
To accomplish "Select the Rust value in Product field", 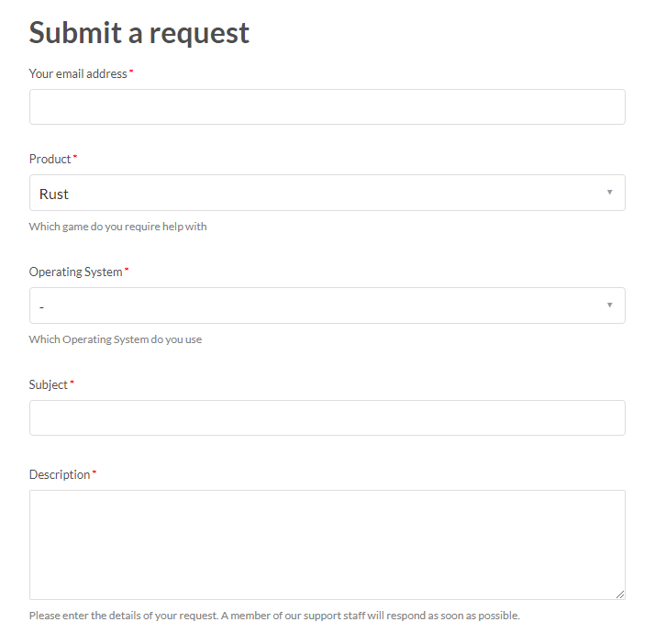I will [54, 194].
